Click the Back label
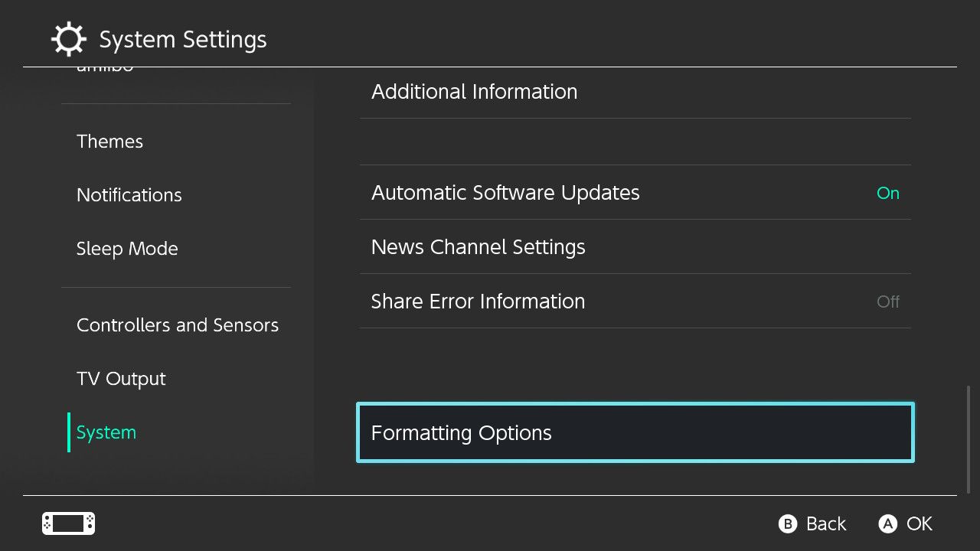The image size is (980, 551). pyautogui.click(x=825, y=523)
